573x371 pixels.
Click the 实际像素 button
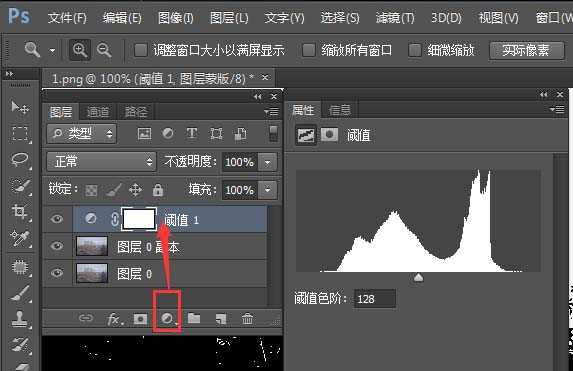(x=526, y=50)
